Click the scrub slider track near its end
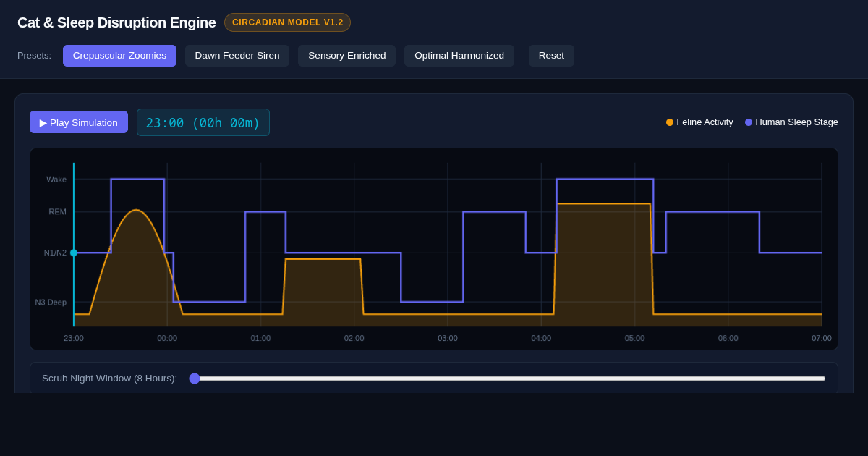Viewport: 868px width, 456px height. coord(817,379)
